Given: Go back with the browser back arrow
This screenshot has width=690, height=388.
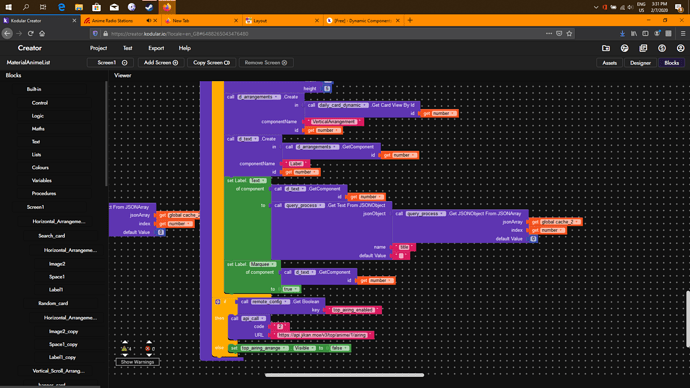Looking at the screenshot, I should click(7, 33).
